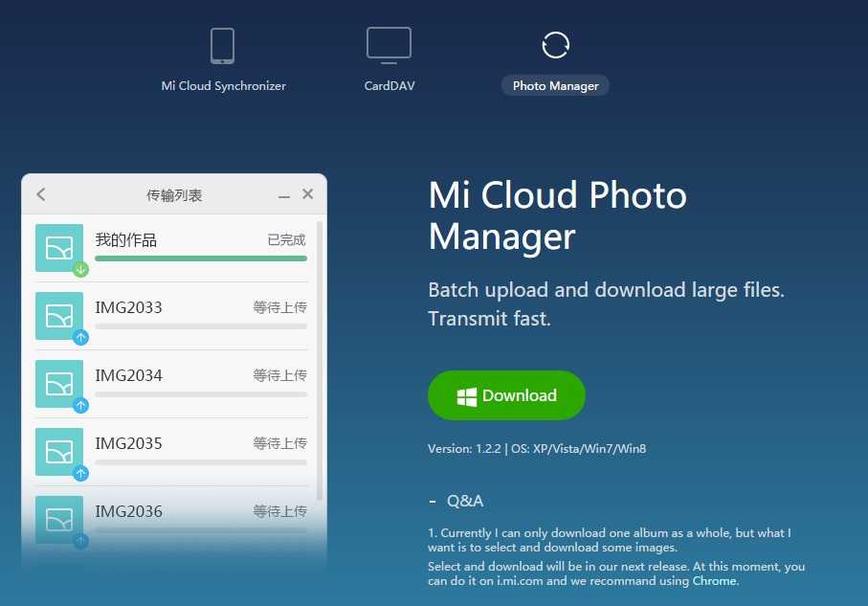Click the Mi Cloud Synchronizer phone icon

pos(222,46)
